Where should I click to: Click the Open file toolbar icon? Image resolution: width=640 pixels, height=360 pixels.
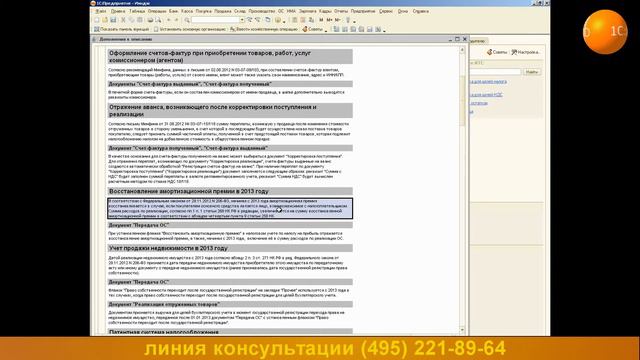(x=105, y=20)
